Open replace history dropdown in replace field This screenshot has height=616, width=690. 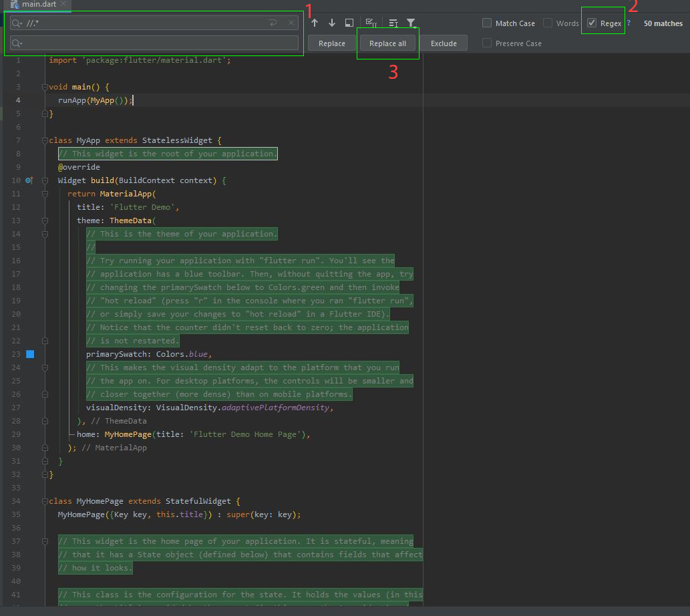point(17,43)
